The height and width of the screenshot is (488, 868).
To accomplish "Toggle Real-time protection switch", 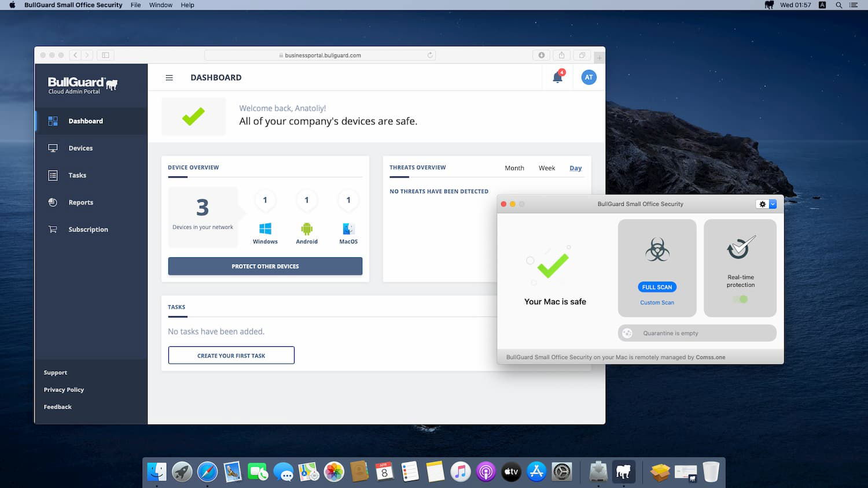I will (741, 299).
